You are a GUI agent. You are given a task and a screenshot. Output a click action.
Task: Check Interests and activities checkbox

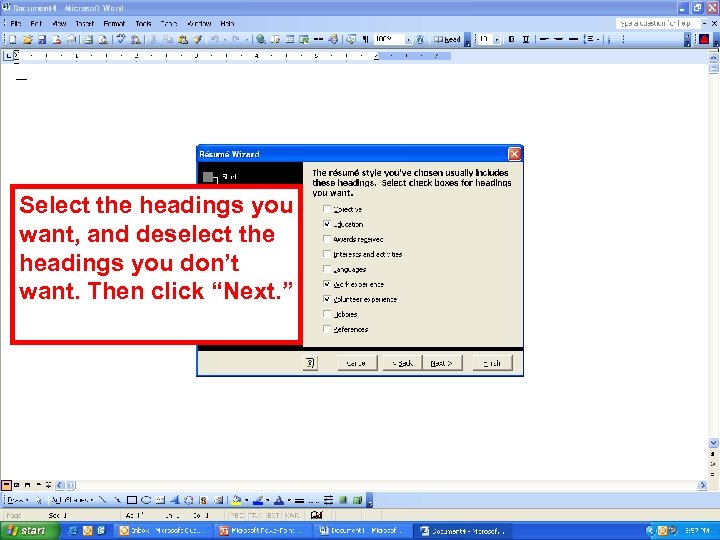coord(326,254)
